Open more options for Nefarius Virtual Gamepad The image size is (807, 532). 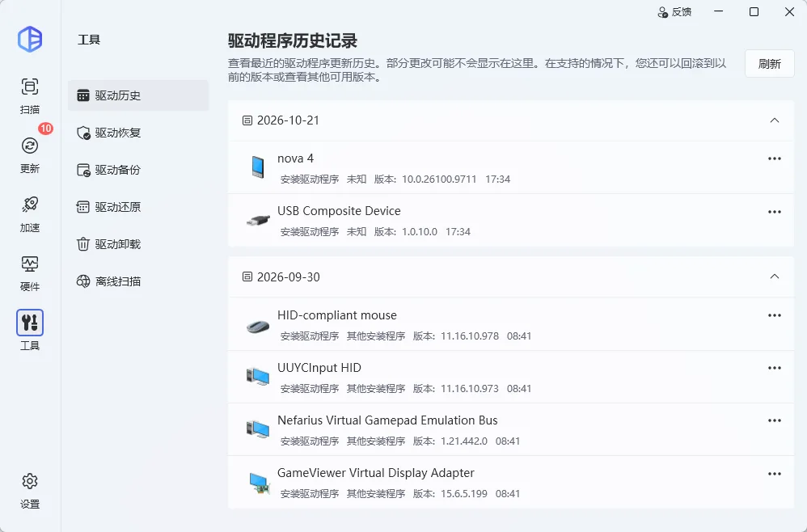pyautogui.click(x=775, y=421)
